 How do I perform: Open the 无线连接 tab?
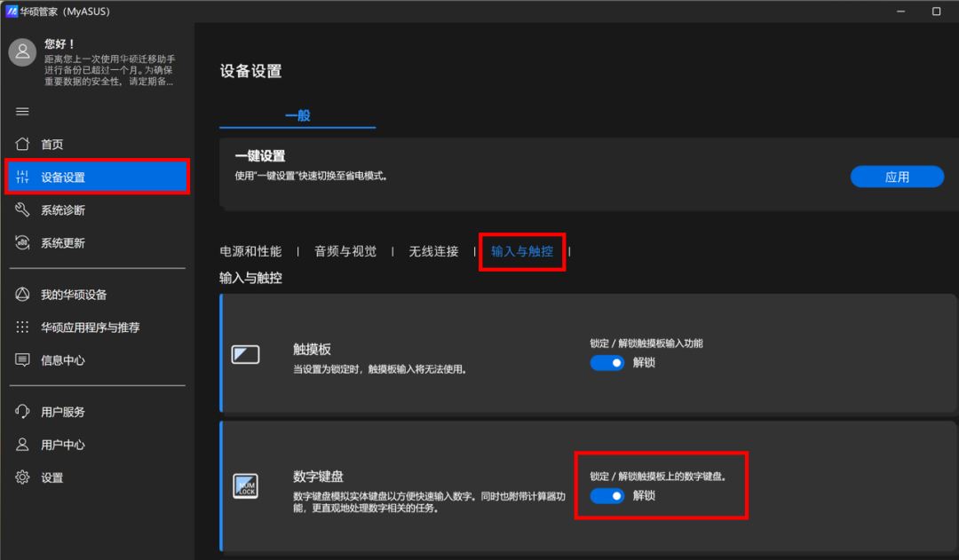tap(433, 251)
